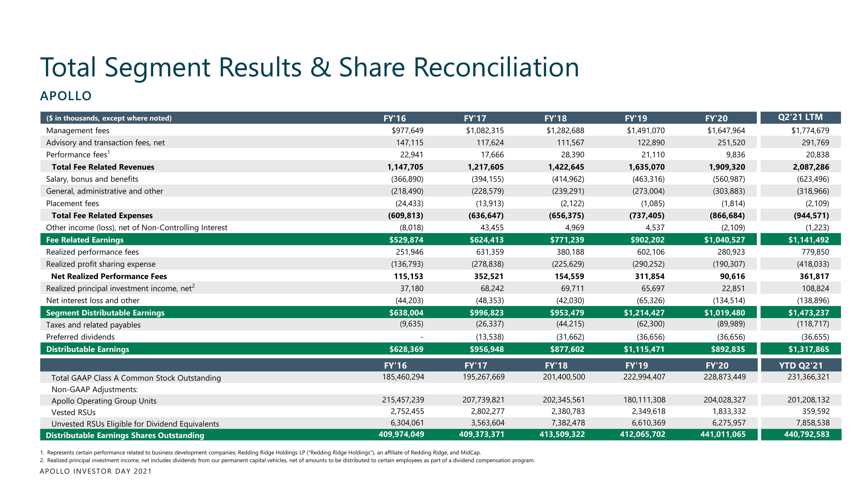Click Class A stock value 185,460,294
The image size is (868, 488).
coord(403,377)
